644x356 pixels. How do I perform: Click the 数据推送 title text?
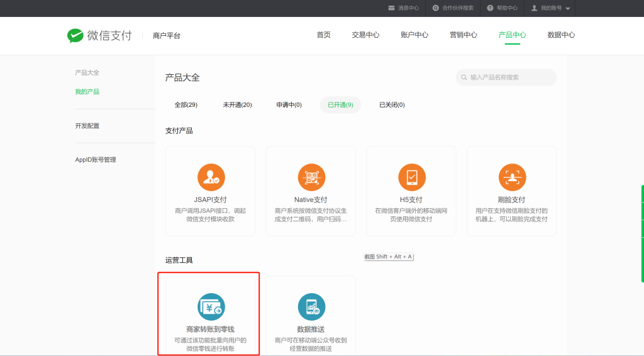[x=311, y=330]
